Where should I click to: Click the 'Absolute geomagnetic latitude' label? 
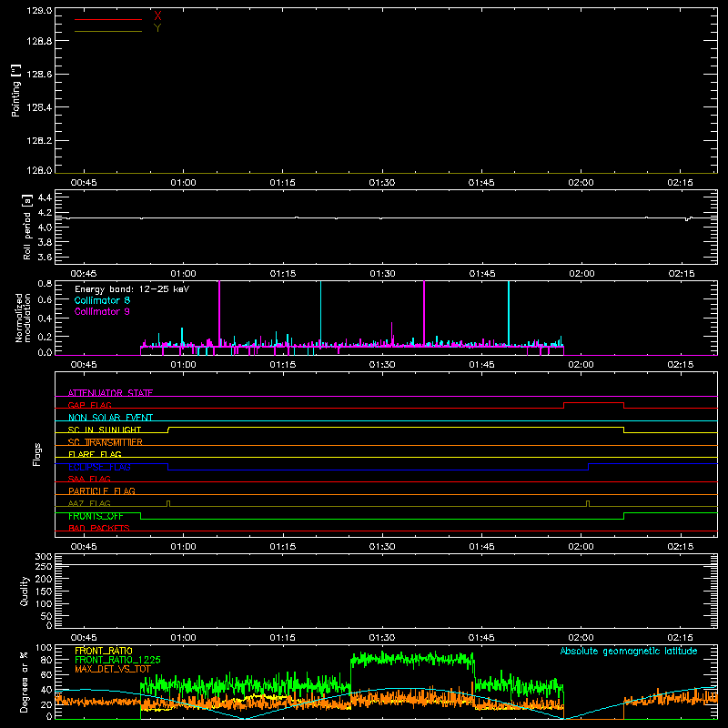(x=629, y=651)
